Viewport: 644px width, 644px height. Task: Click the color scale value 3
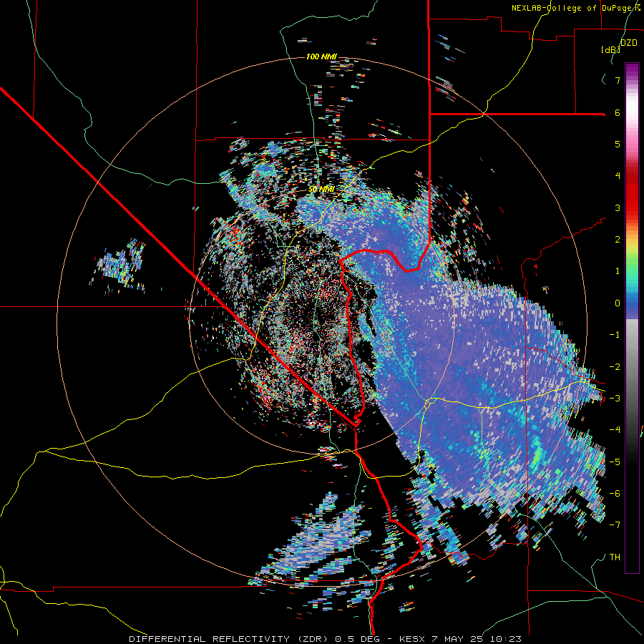coord(618,208)
